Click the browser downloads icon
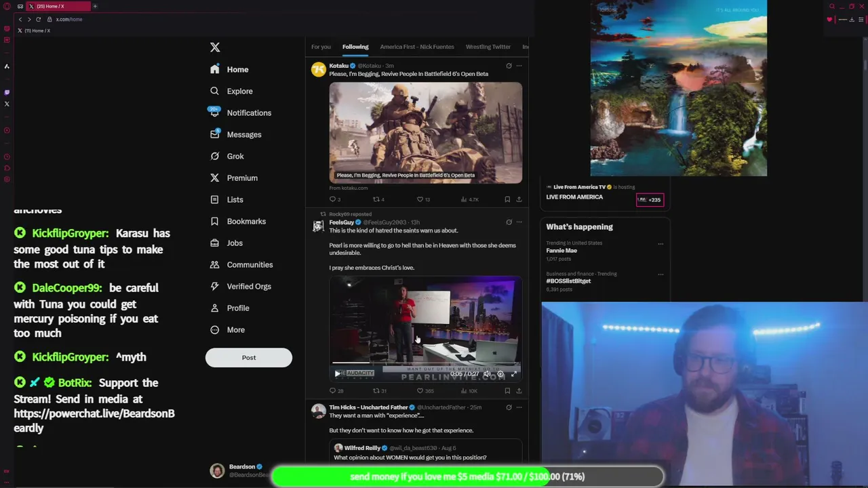 [852, 20]
